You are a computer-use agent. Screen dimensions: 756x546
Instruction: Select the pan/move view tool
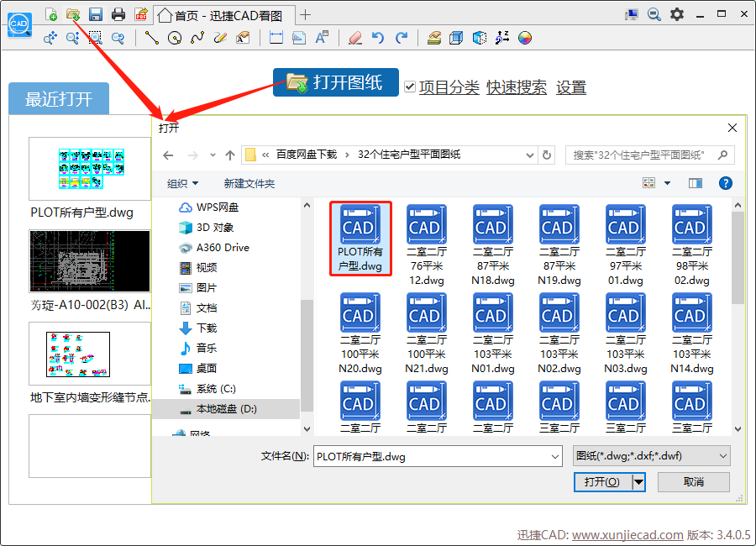(x=50, y=38)
